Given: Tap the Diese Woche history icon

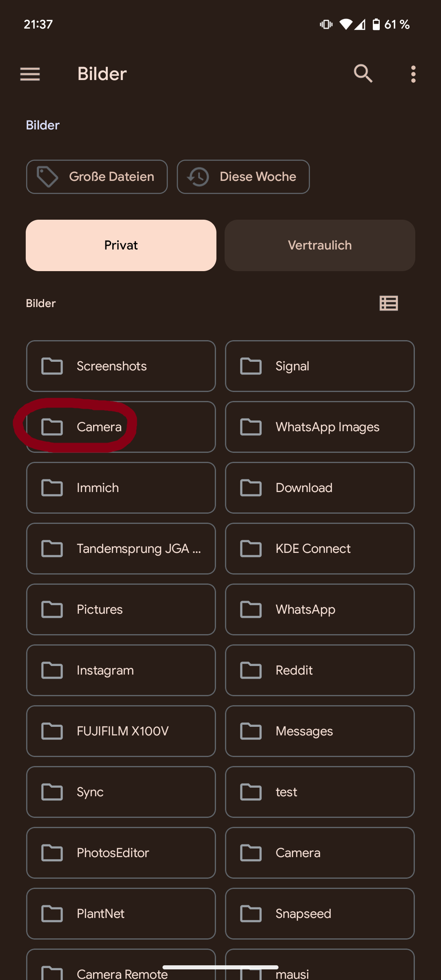Looking at the screenshot, I should click(x=198, y=177).
